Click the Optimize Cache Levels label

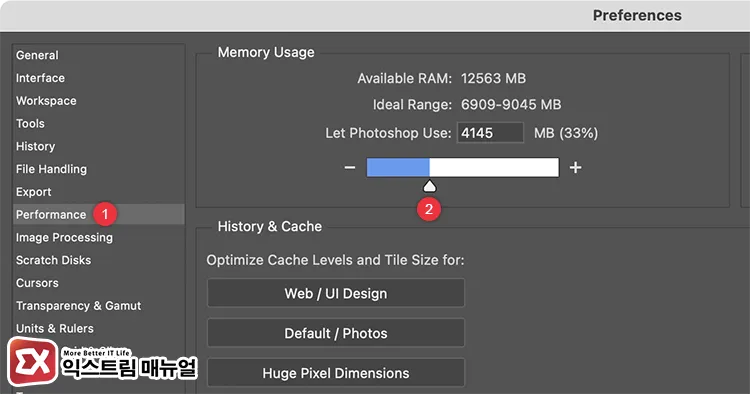pos(335,260)
